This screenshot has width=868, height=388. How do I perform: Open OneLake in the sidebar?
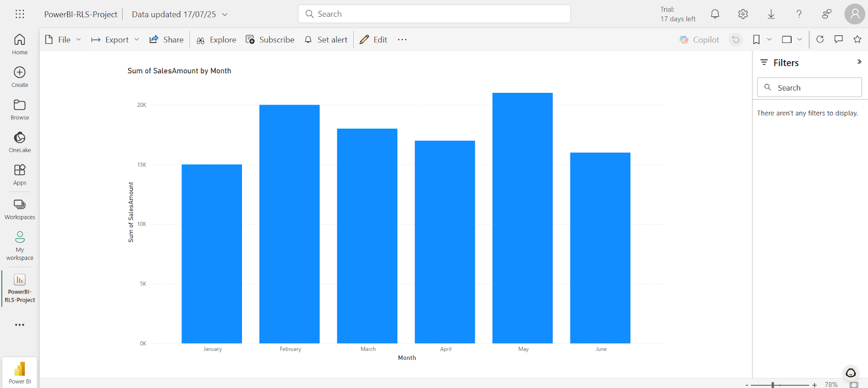[20, 142]
